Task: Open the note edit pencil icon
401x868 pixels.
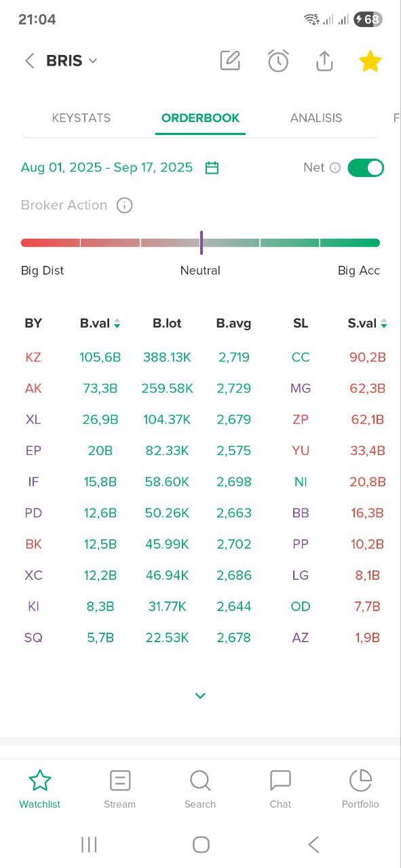Action: [231, 60]
